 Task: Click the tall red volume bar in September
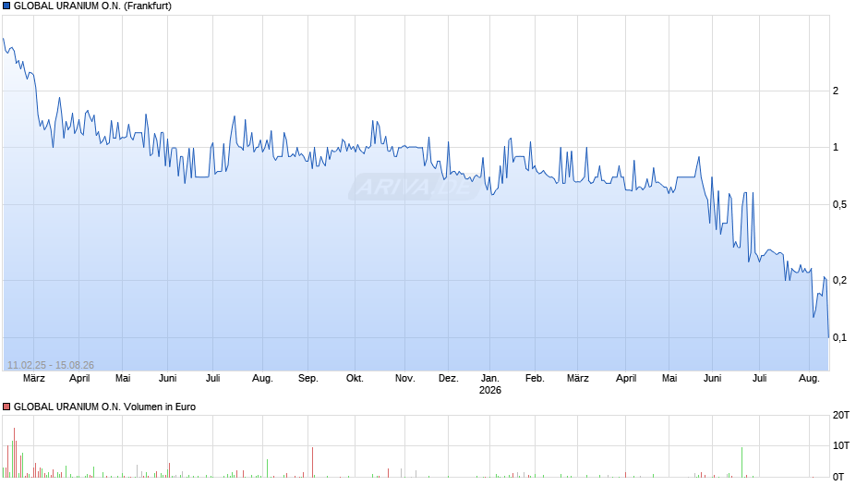pos(312,462)
